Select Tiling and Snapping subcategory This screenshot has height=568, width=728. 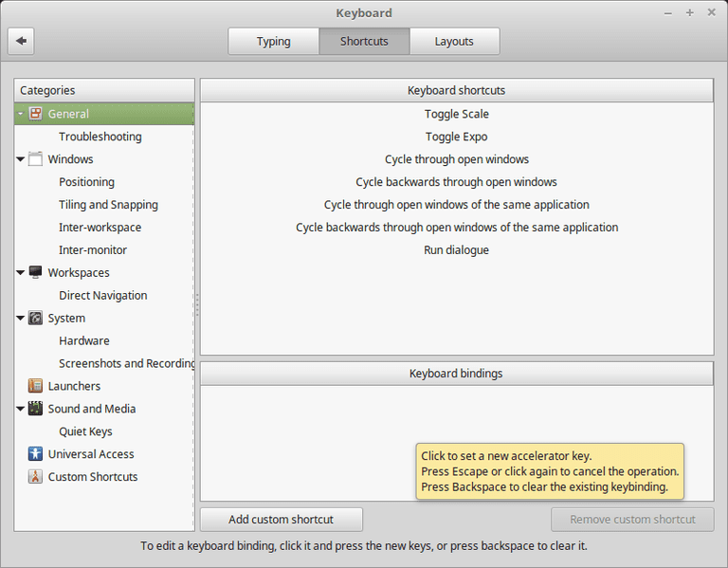coord(108,205)
